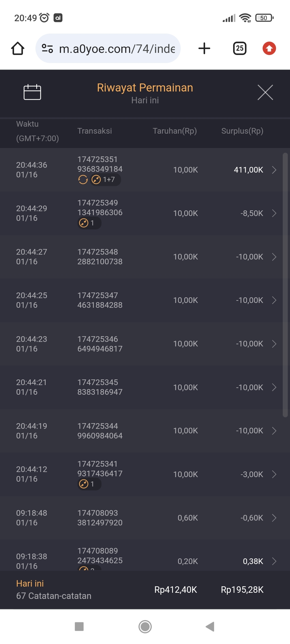This screenshot has height=644, width=290.
Task: Open site info icon in address bar
Action: (47, 49)
